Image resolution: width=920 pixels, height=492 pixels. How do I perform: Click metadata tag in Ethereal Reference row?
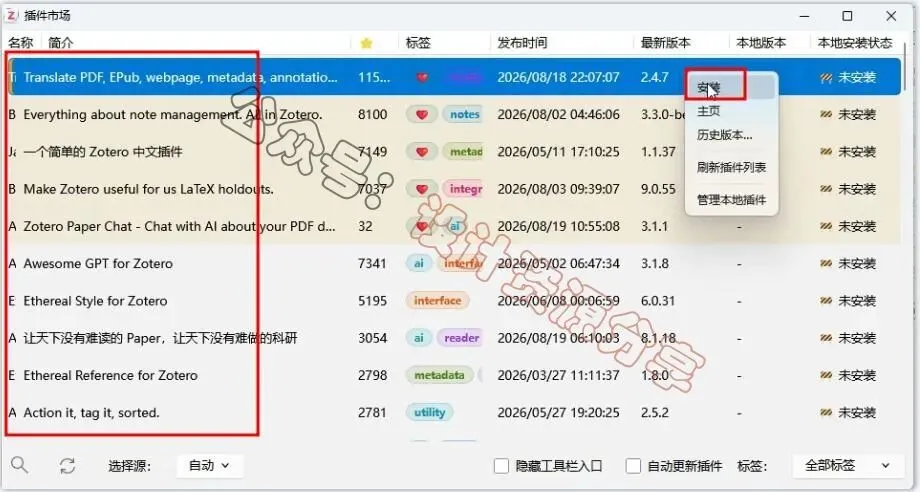[x=439, y=375]
